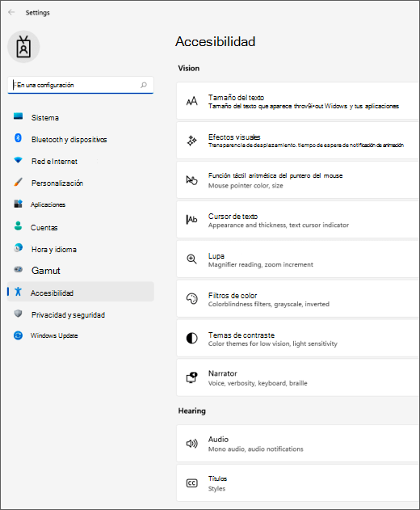Click the Efectos visuales sparkle icon

point(191,141)
